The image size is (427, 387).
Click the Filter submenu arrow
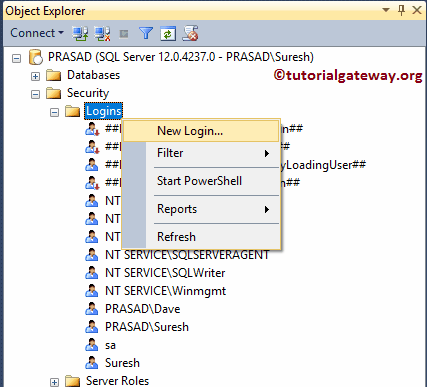click(x=267, y=153)
